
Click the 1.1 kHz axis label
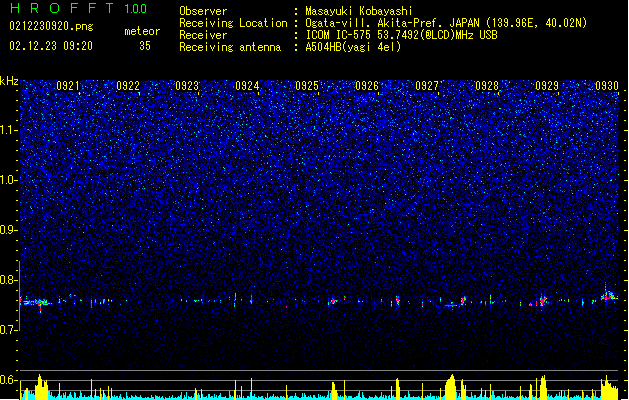(x=8, y=130)
